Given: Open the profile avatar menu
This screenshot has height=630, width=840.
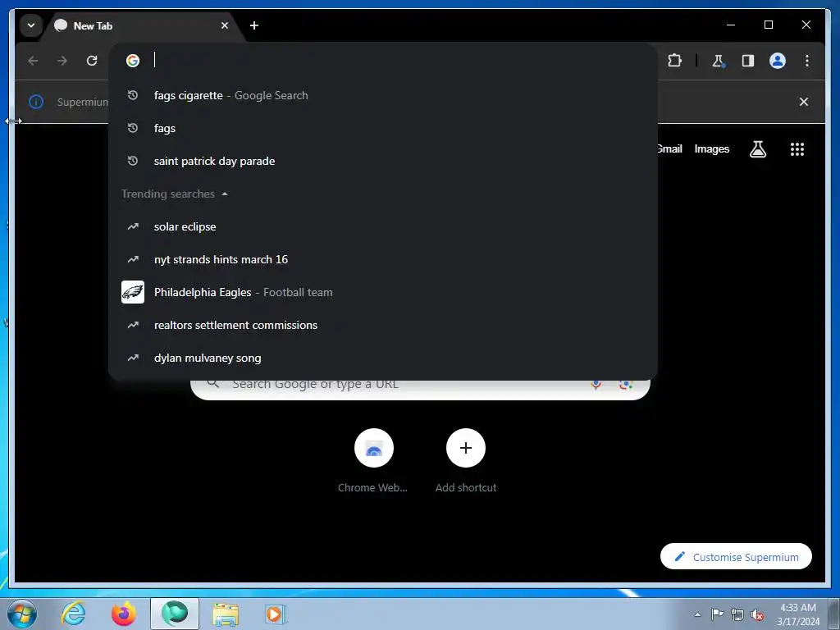Looking at the screenshot, I should pyautogui.click(x=778, y=61).
